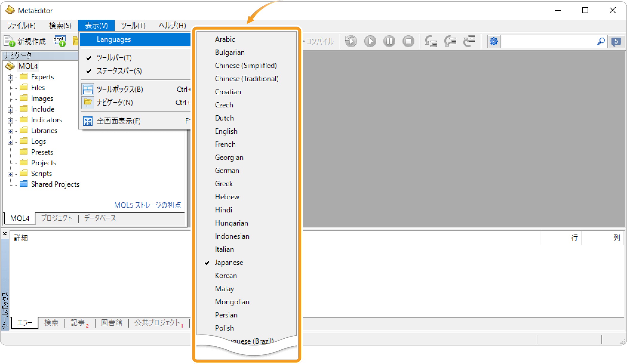The image size is (627, 364).
Task: Expand the Libraries folder node
Action: point(10,131)
